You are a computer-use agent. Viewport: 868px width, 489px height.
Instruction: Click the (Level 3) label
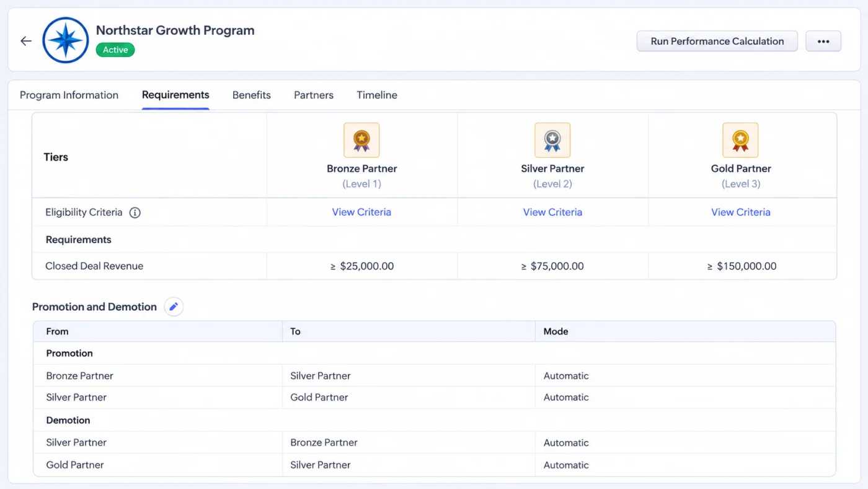tap(741, 184)
